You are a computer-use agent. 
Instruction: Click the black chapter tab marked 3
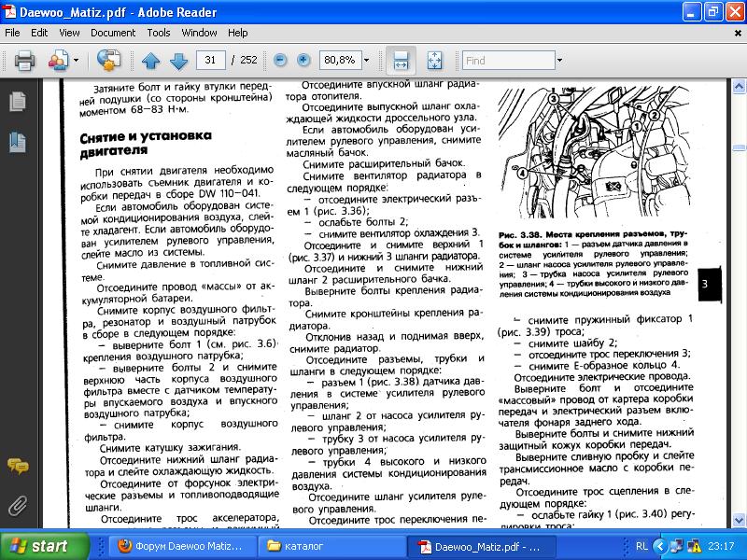click(x=710, y=285)
